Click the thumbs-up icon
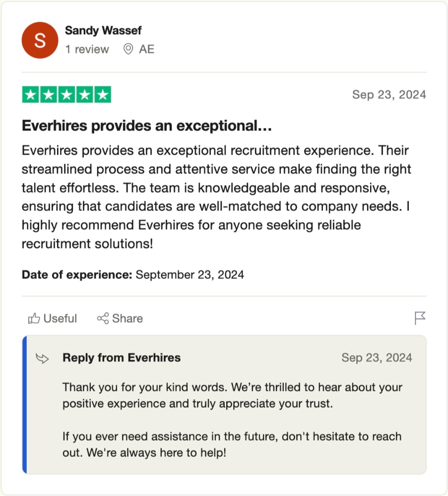This screenshot has height=496, width=448. [34, 318]
